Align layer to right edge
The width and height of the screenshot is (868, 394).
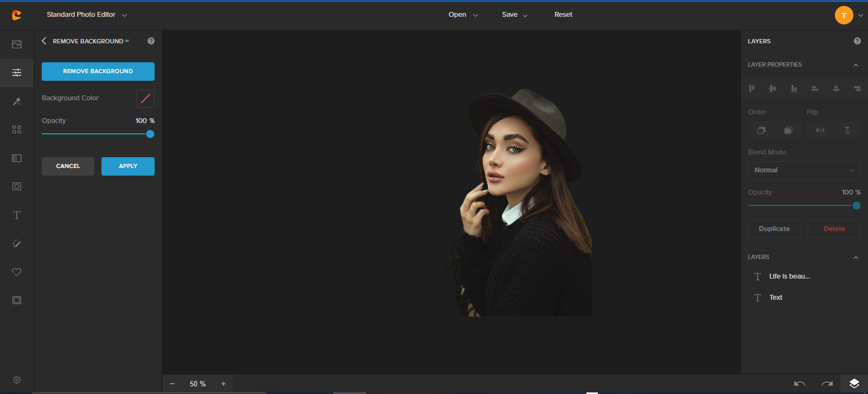857,88
